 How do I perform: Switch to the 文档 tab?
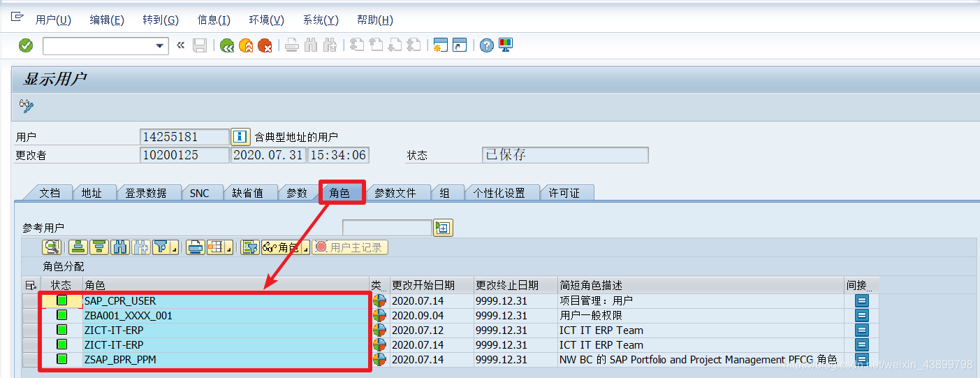coord(50,193)
